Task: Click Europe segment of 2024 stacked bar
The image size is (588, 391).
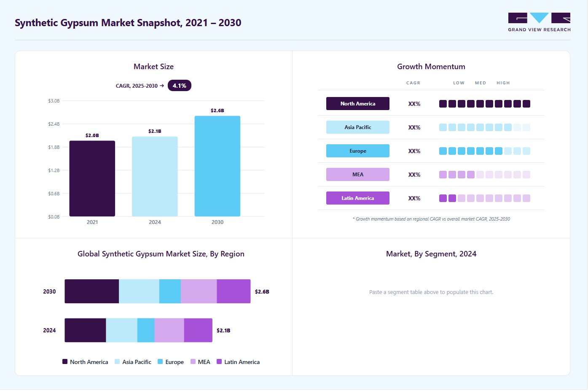Action: coord(146,330)
